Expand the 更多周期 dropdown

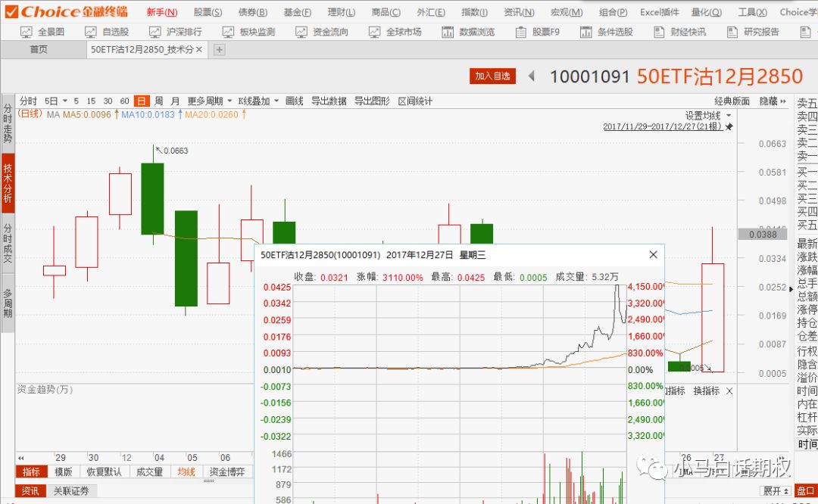(209, 101)
